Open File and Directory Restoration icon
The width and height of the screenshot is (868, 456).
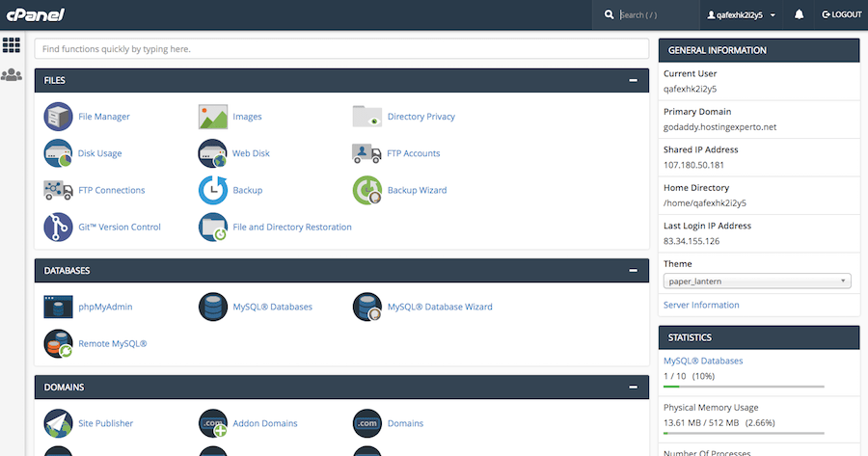(213, 227)
